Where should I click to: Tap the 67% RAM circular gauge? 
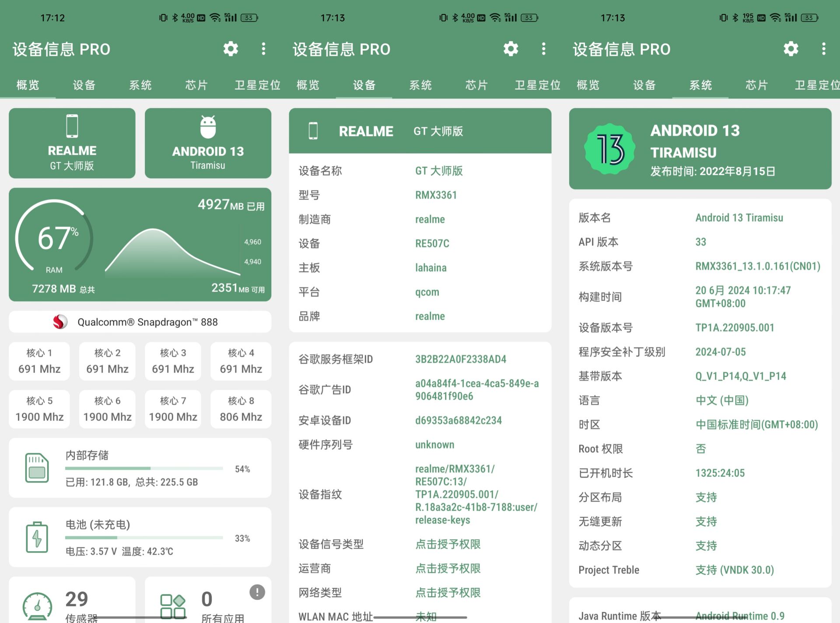click(54, 237)
